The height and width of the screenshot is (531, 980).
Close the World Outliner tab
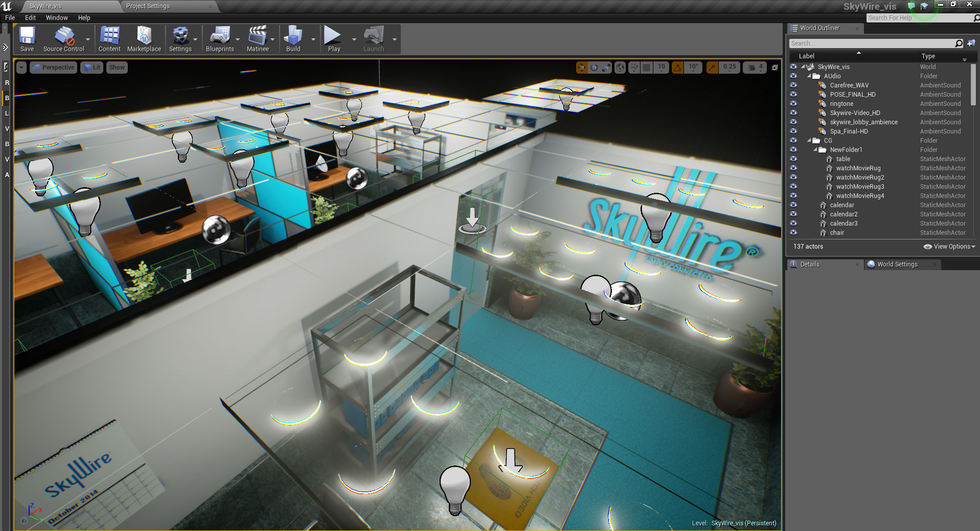(x=857, y=29)
